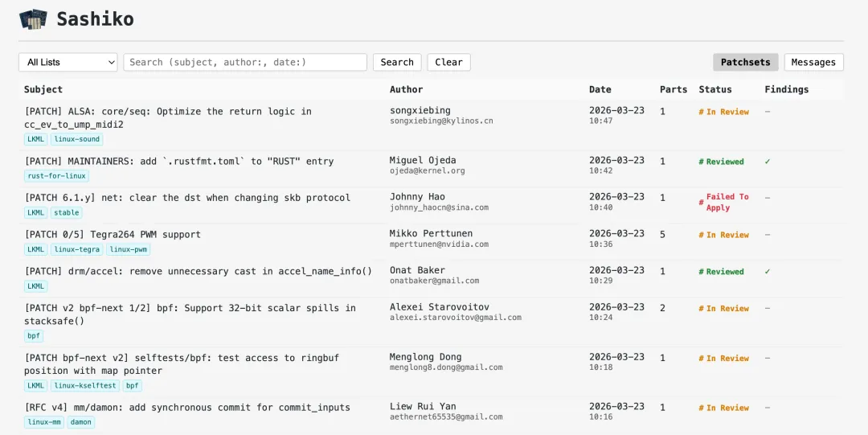Open the All Lists dropdown
The height and width of the screenshot is (435, 868).
tap(68, 62)
